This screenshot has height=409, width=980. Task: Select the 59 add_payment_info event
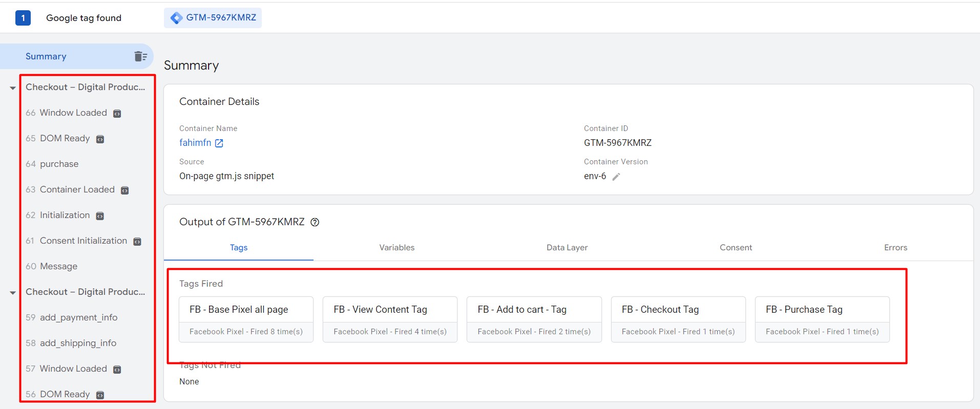pos(72,317)
